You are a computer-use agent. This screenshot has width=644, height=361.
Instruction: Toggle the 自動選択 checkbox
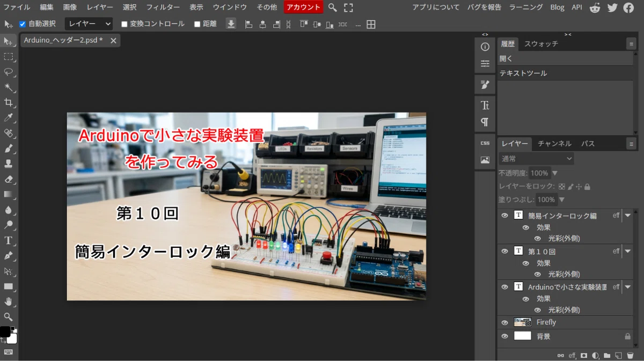coord(23,24)
